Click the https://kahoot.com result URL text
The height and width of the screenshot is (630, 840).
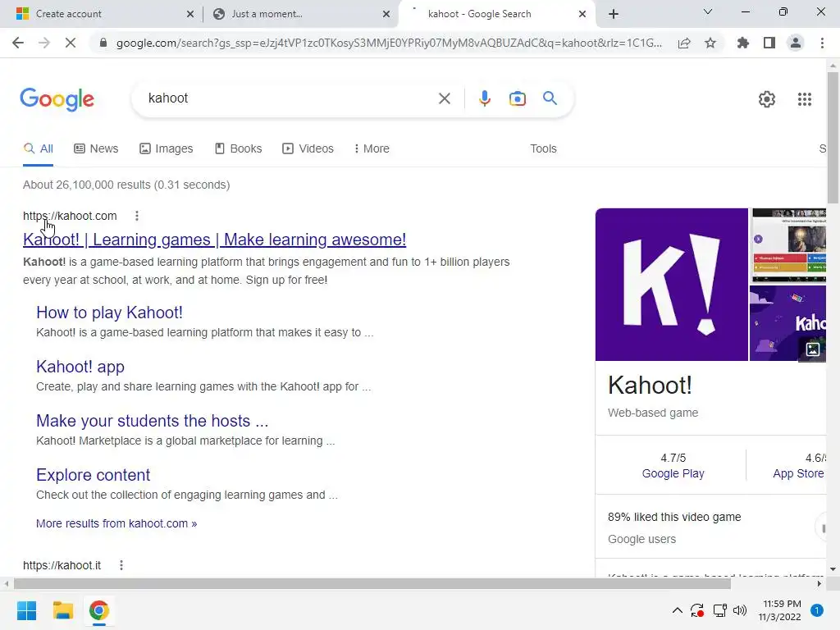(x=70, y=216)
